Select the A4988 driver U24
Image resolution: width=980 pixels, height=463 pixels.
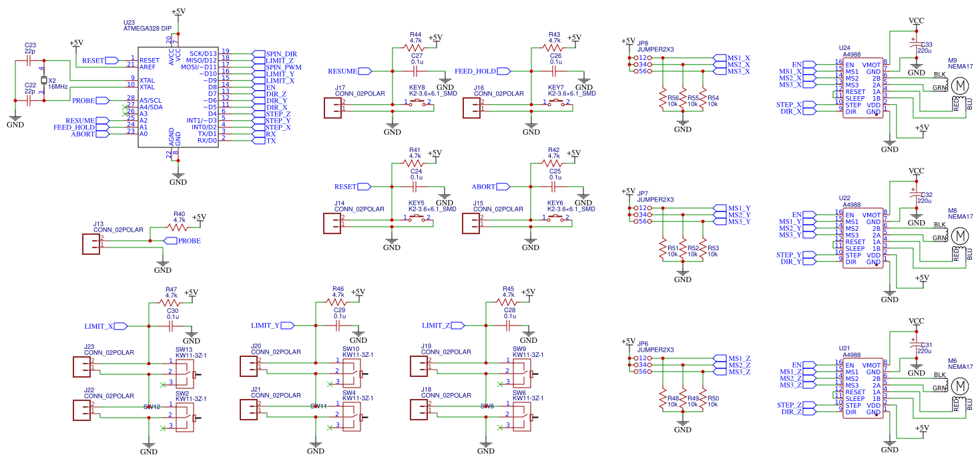tap(863, 88)
